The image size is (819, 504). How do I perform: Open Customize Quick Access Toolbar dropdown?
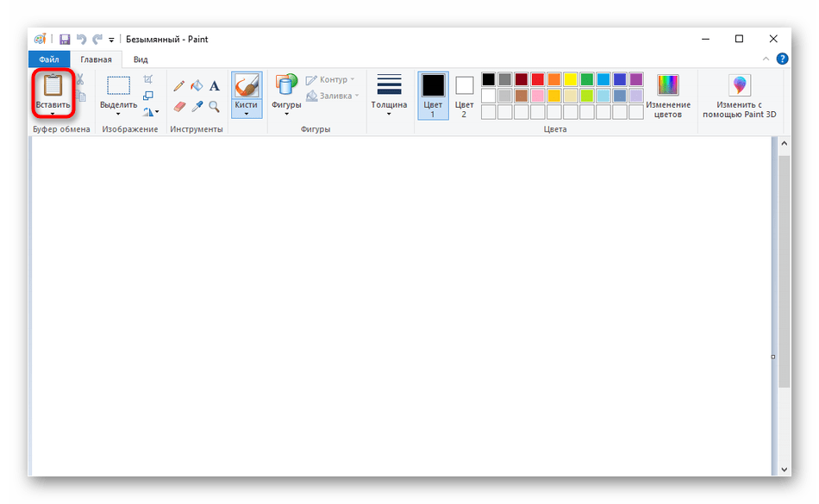pos(111,40)
